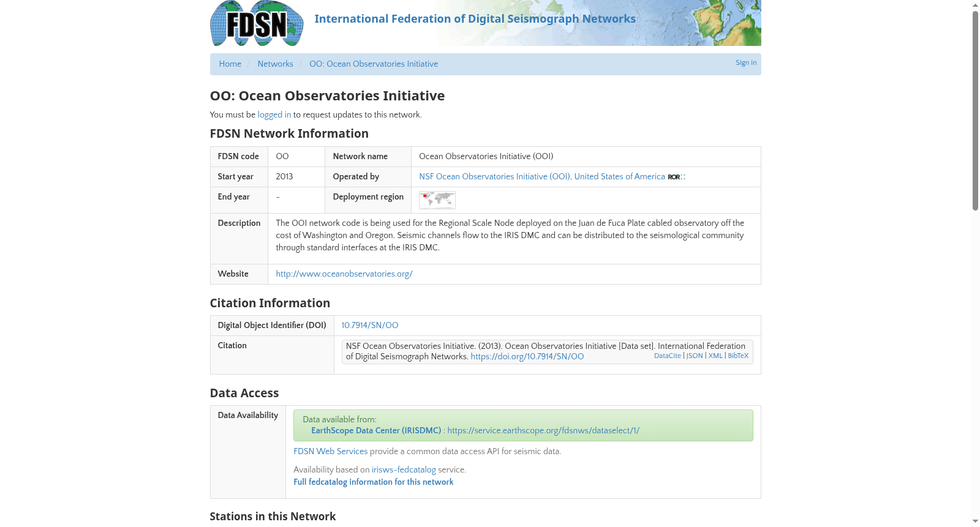Export citation as JSON

point(695,356)
